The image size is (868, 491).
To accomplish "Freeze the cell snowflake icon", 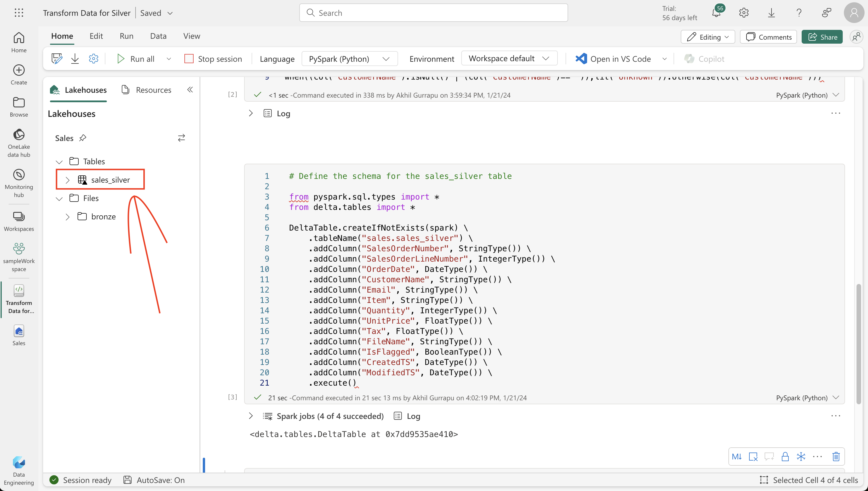I will 801,457.
